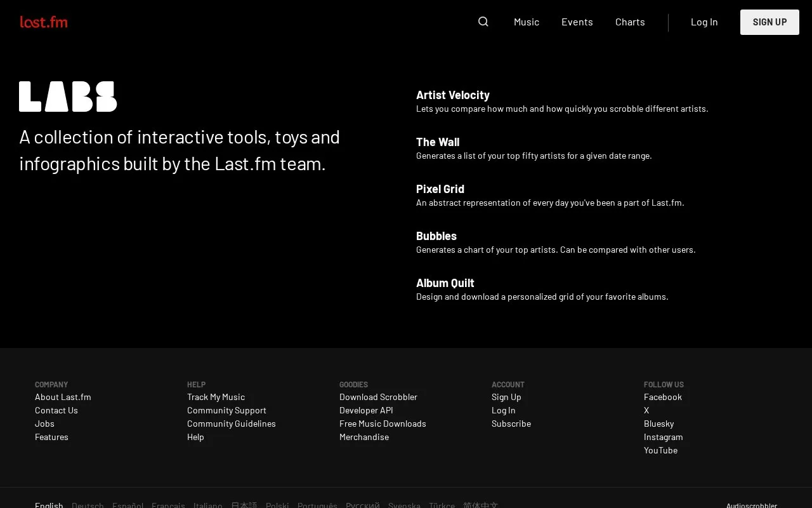Image resolution: width=812 pixels, height=508 pixels.
Task: Click the SIGN UP button
Action: tap(769, 22)
